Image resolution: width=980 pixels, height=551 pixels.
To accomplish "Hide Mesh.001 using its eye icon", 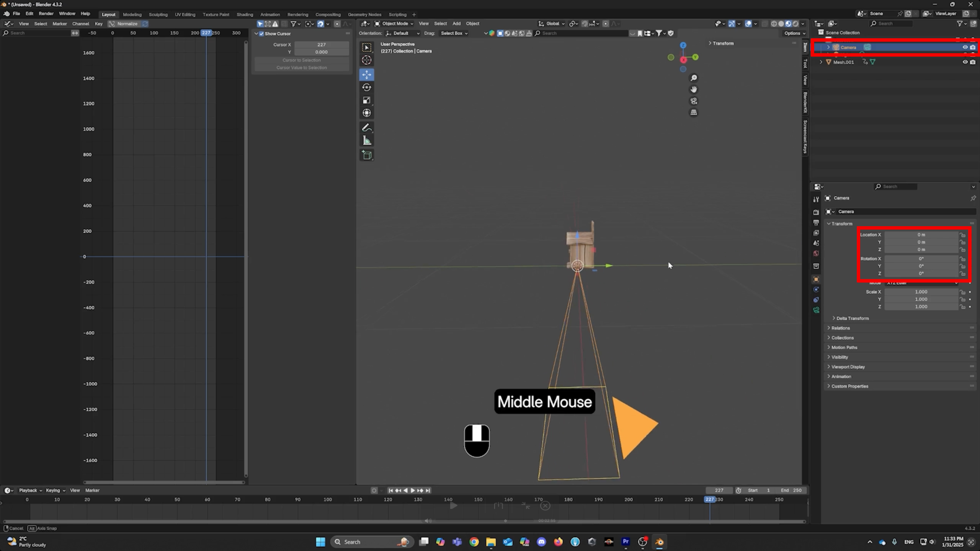I will click(x=965, y=62).
